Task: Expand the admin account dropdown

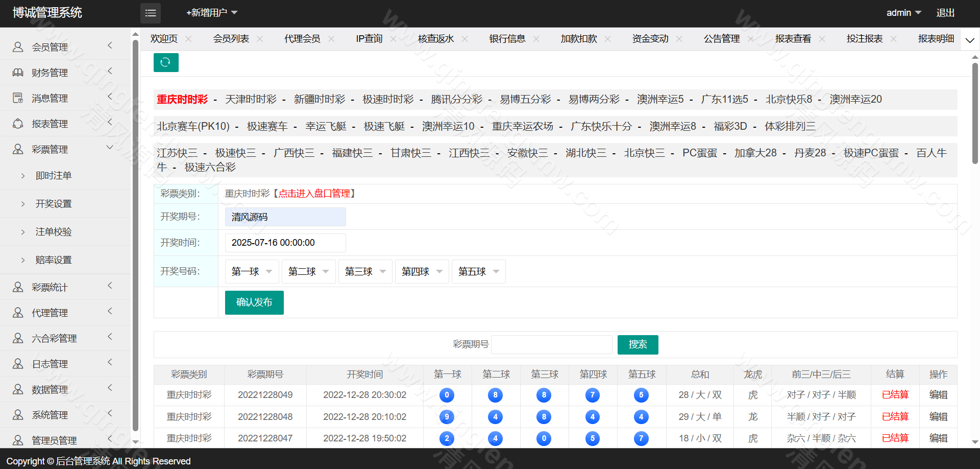Action: [903, 13]
